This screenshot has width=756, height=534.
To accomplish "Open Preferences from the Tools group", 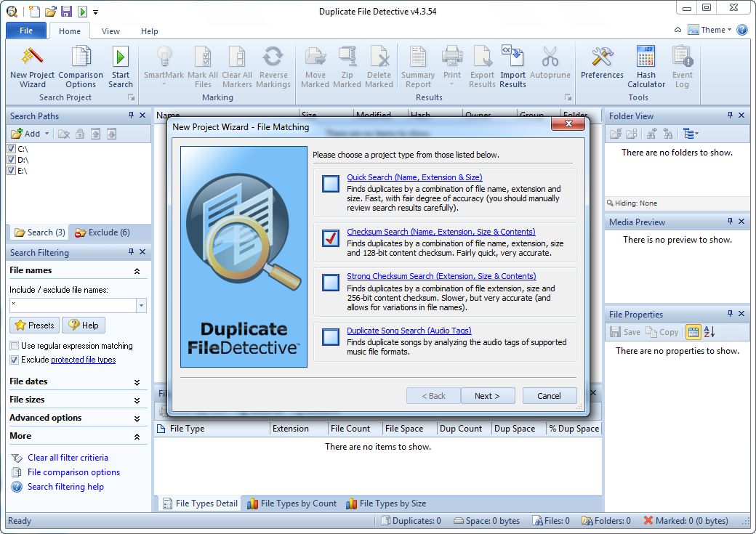I will click(x=602, y=62).
